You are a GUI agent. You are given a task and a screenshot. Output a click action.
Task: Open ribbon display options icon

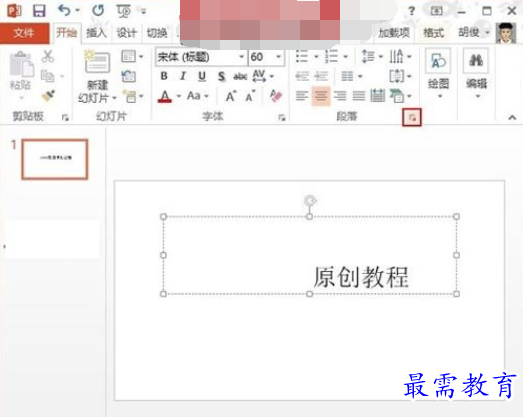coord(436,11)
